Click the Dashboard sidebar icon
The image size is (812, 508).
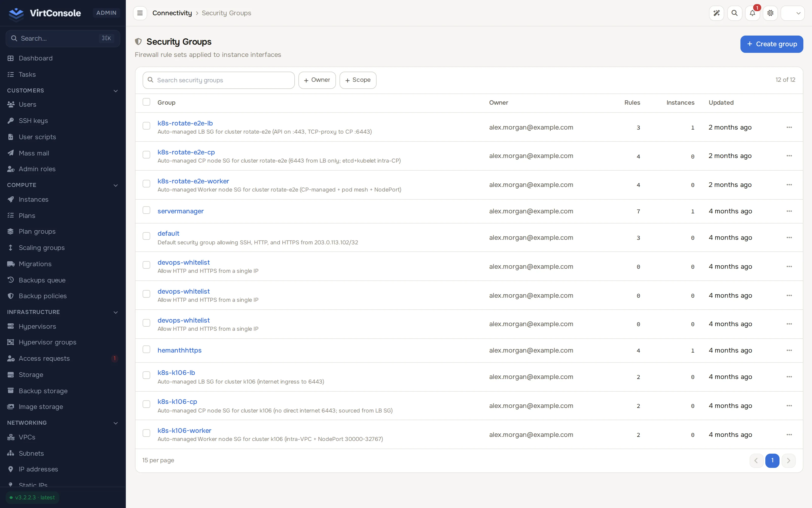click(11, 58)
